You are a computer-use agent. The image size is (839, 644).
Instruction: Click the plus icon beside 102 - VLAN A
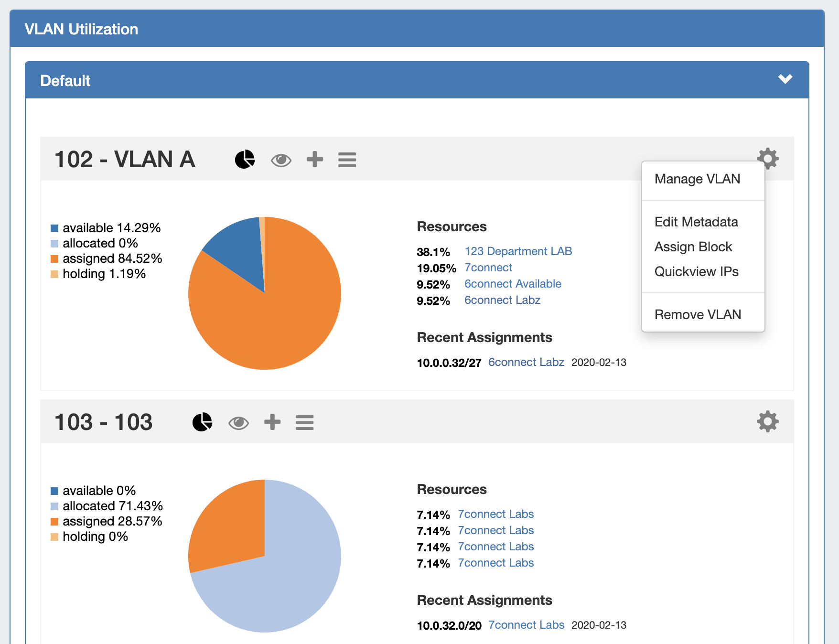pos(314,159)
